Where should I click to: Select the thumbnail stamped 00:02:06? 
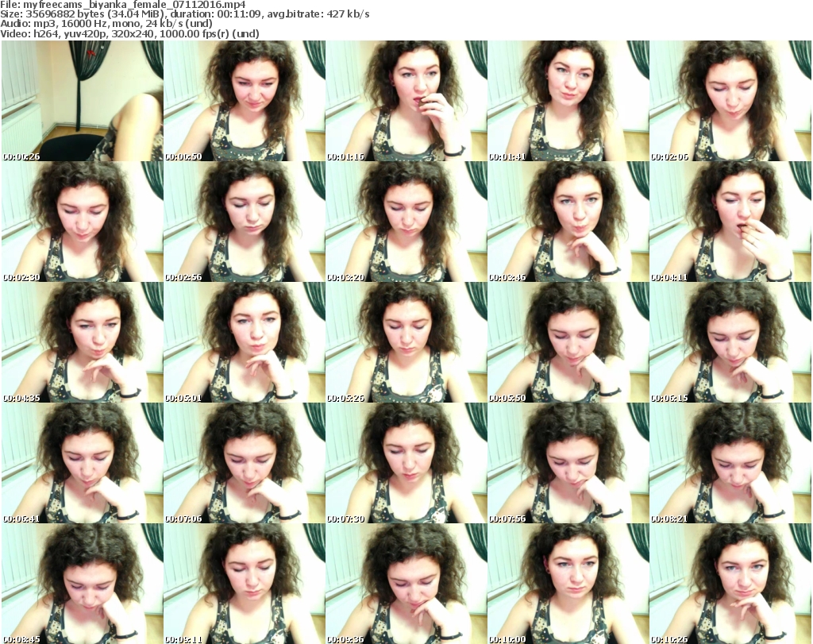(730, 101)
